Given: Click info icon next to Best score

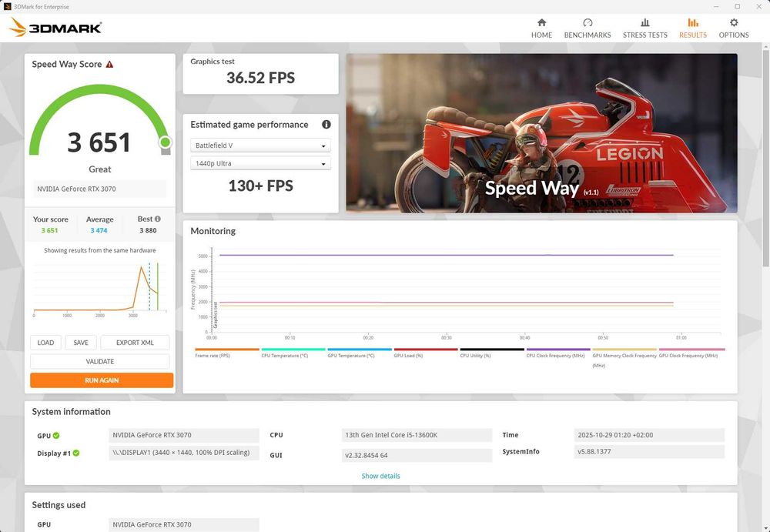Looking at the screenshot, I should tap(158, 219).
